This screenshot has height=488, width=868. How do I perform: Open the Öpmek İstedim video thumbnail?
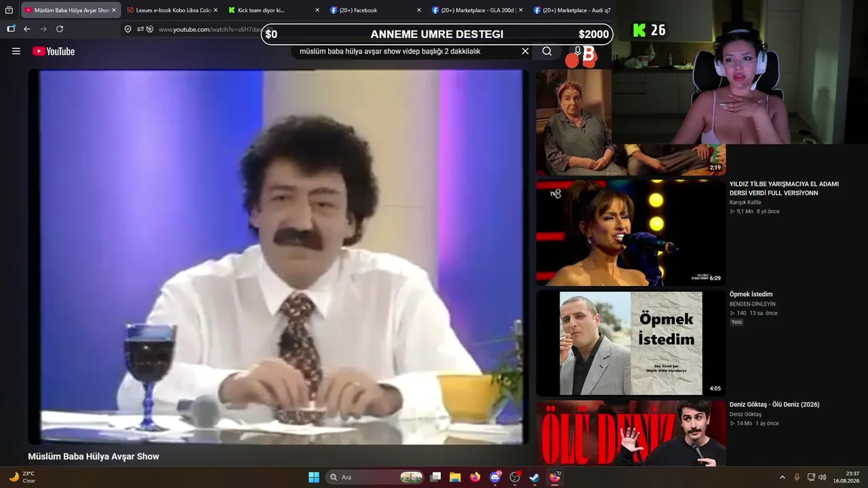click(x=631, y=343)
